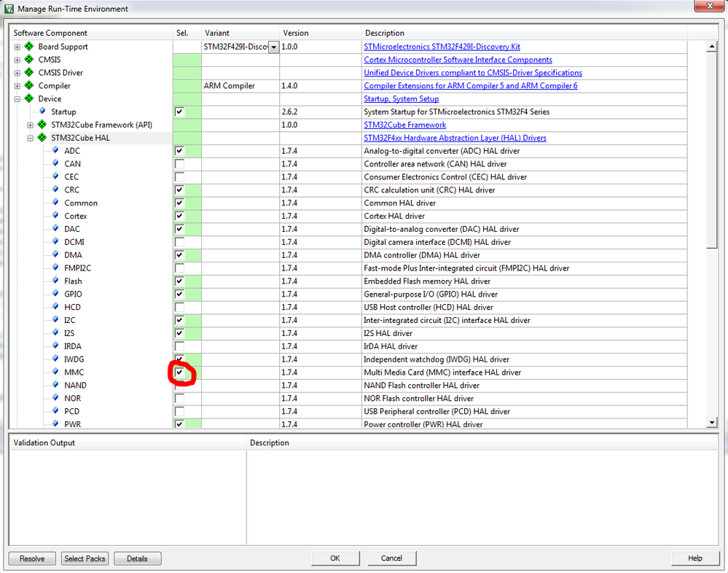Screen dimensions: 728x573
Task: Click the I2C blue component icon
Action: [x=55, y=319]
